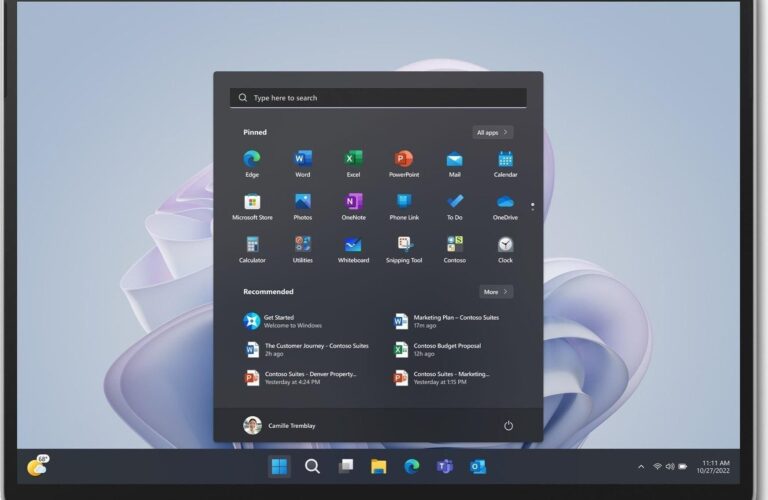Open Edge from pinned apps

click(252, 164)
